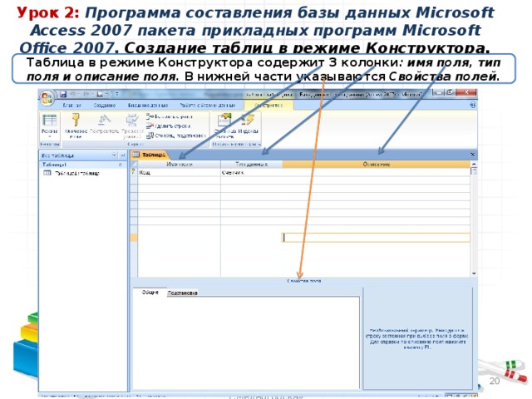Viewport: 532px width, 399px height.
Task: Click the Режим view icon
Action: pos(50,121)
